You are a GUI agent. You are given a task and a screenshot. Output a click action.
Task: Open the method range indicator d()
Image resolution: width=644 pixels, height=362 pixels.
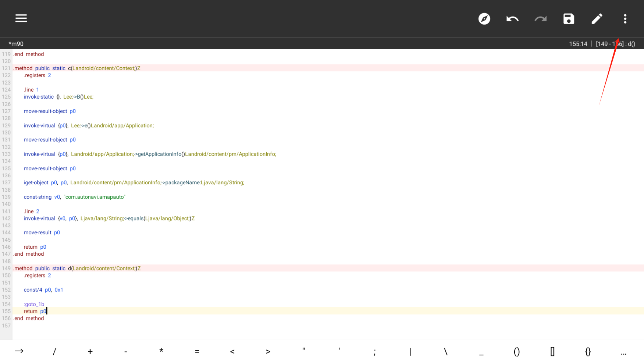coord(615,44)
